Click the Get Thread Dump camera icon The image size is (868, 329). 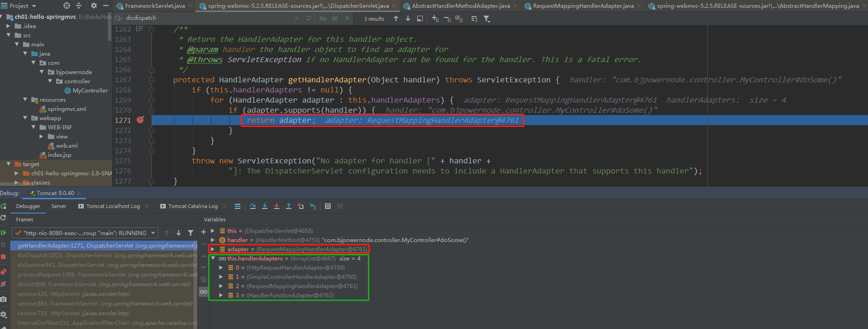3,299
